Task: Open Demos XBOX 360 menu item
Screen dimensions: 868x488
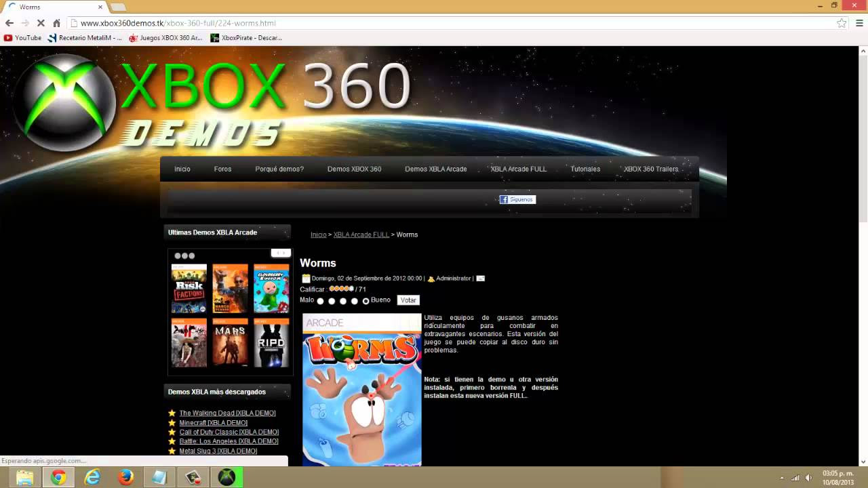Action: pos(354,169)
